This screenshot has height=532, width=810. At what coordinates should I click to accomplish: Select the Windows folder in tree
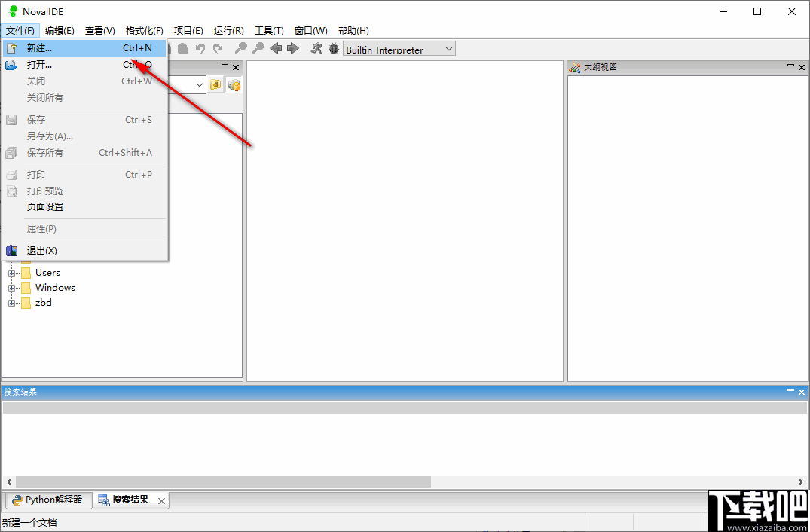(x=55, y=288)
